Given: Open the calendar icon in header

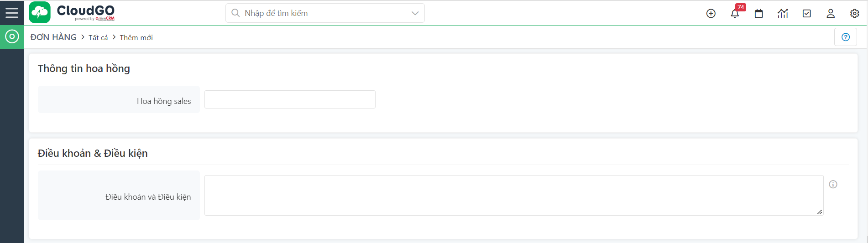Looking at the screenshot, I should click(x=758, y=14).
